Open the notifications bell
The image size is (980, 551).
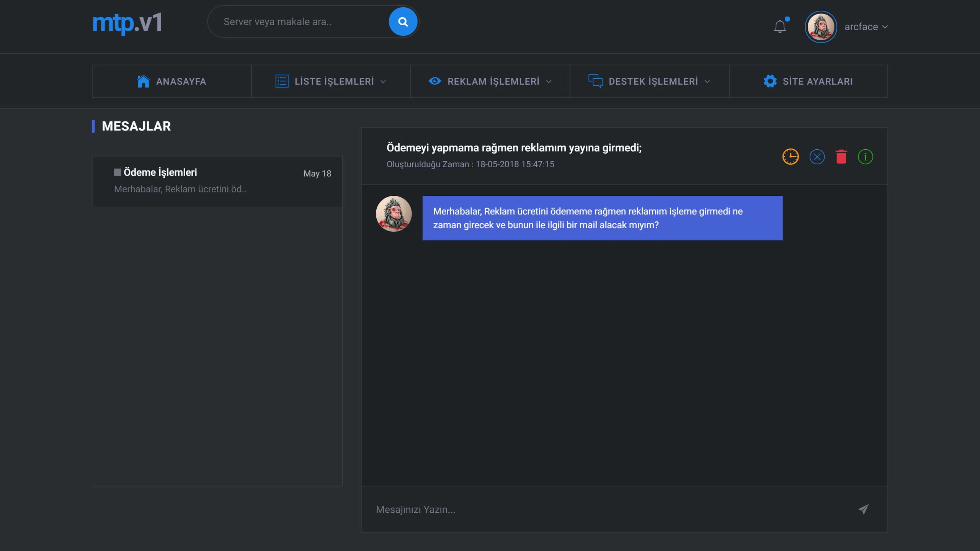(780, 26)
